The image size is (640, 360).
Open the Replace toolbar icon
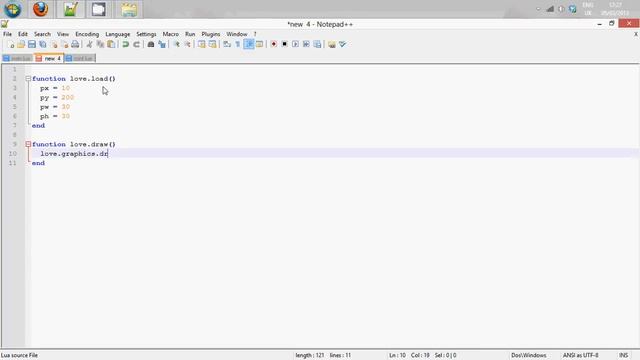(162, 44)
